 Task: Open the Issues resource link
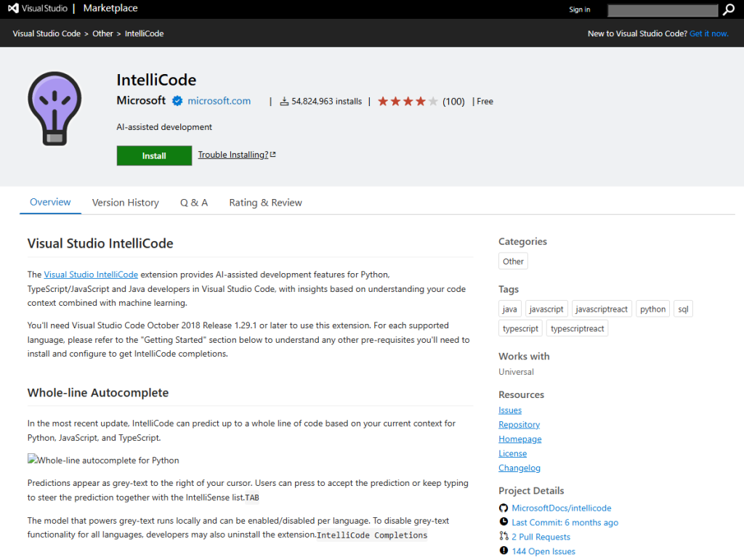[x=510, y=410]
